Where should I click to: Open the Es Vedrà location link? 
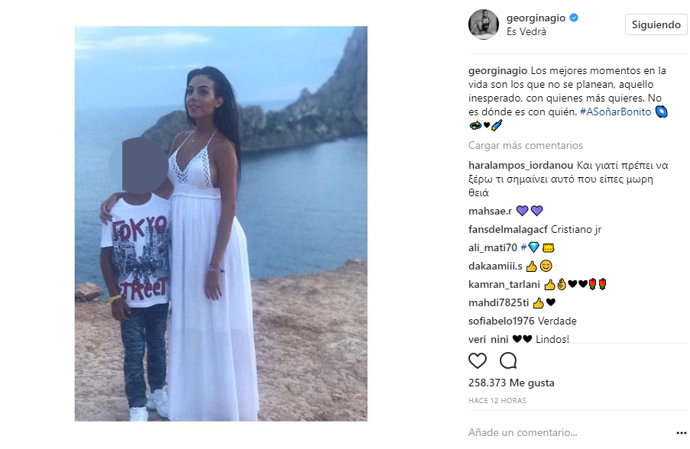526,32
